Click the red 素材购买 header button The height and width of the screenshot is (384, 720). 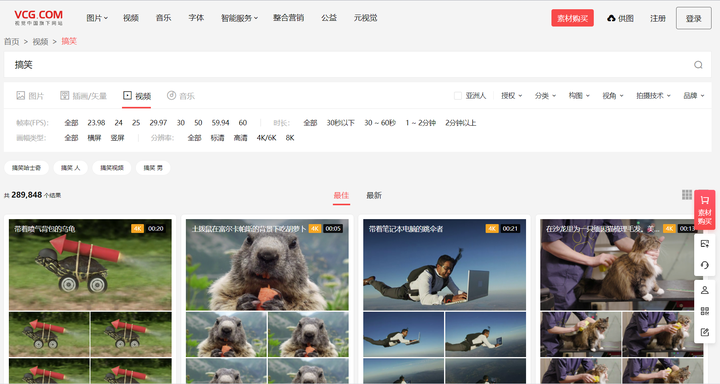(572, 18)
